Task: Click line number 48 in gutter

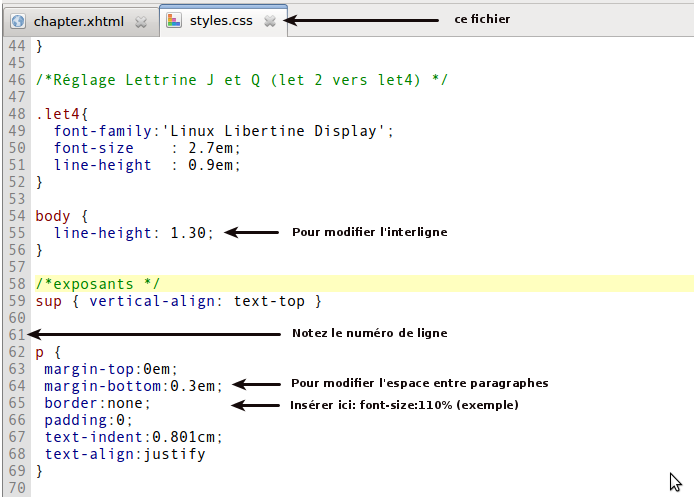Action: tap(15, 113)
